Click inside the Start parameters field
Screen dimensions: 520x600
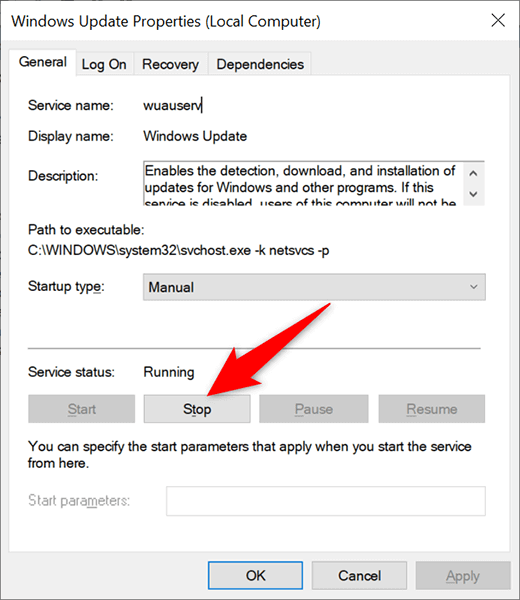click(326, 501)
